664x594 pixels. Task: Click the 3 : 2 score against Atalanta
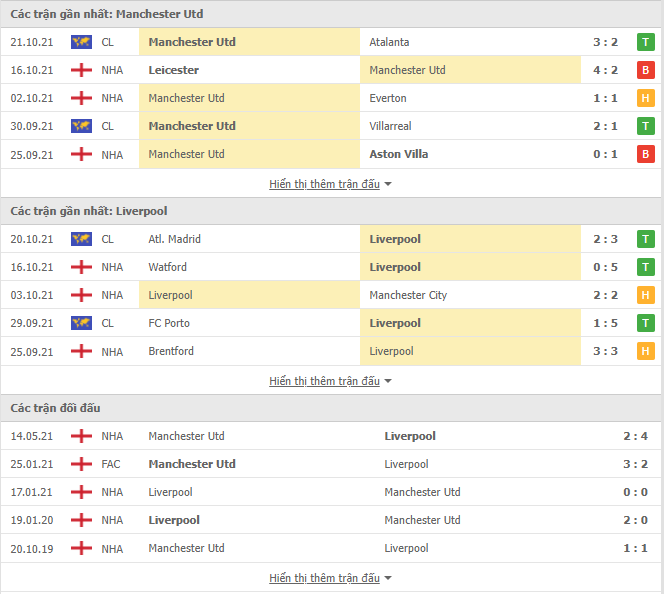(605, 42)
